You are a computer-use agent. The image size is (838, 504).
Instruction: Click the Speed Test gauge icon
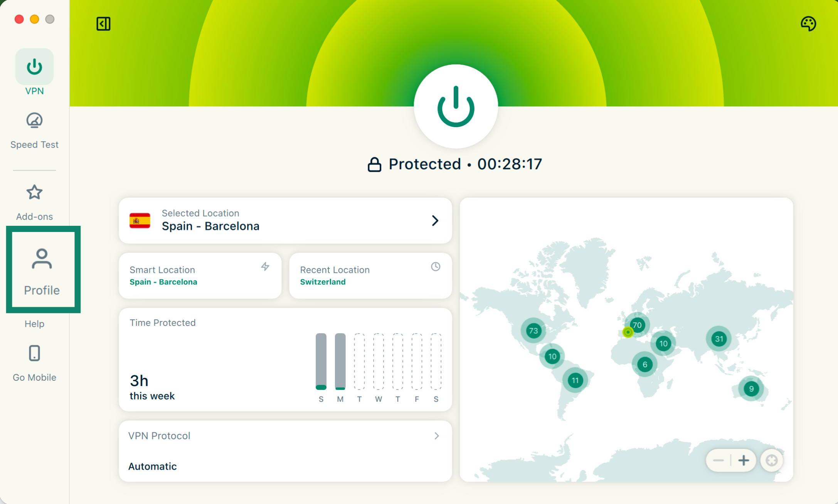(x=34, y=121)
